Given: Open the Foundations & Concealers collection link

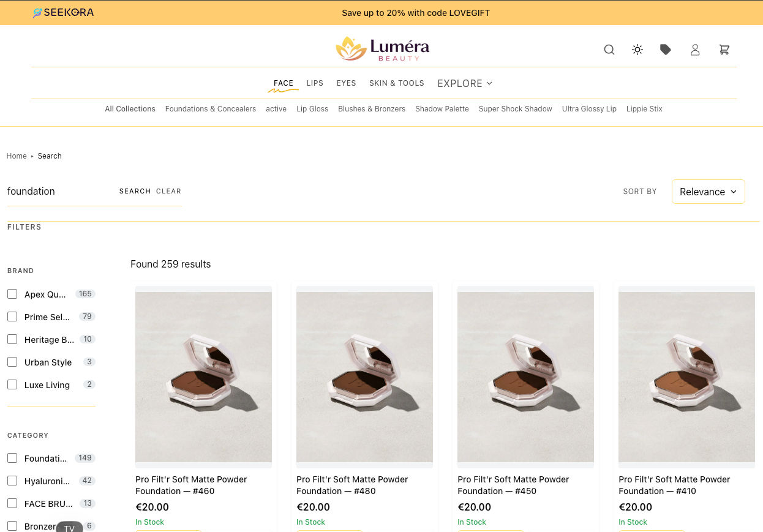Looking at the screenshot, I should (x=211, y=109).
